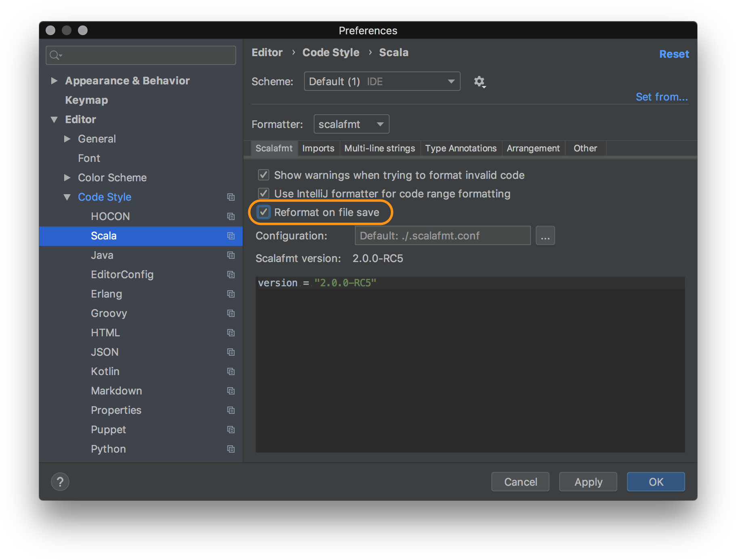Click the Scala item in sidebar

141,236
